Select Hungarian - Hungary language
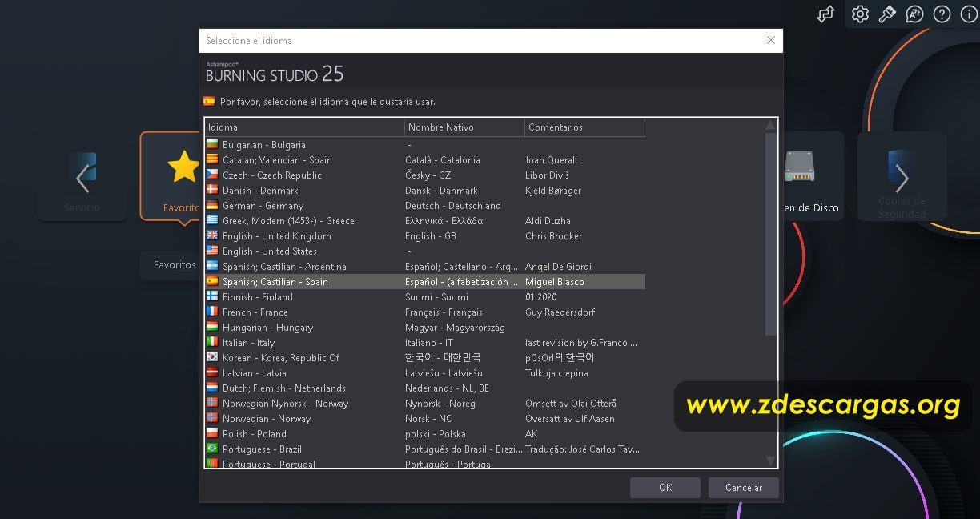The image size is (980, 519). pos(267,328)
